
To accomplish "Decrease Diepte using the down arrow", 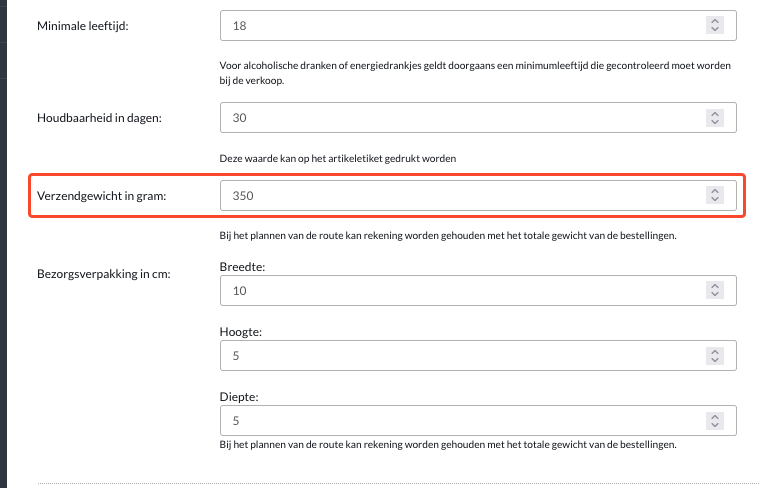I will [x=715, y=425].
